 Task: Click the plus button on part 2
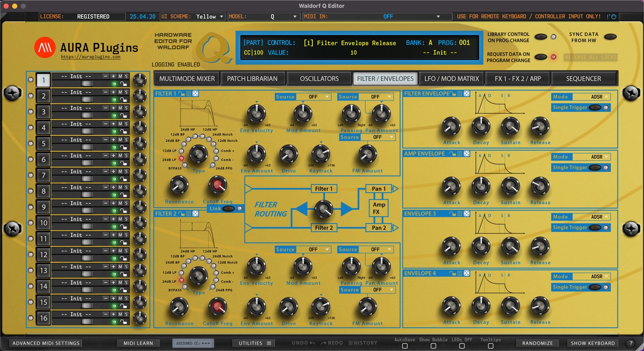(x=113, y=92)
